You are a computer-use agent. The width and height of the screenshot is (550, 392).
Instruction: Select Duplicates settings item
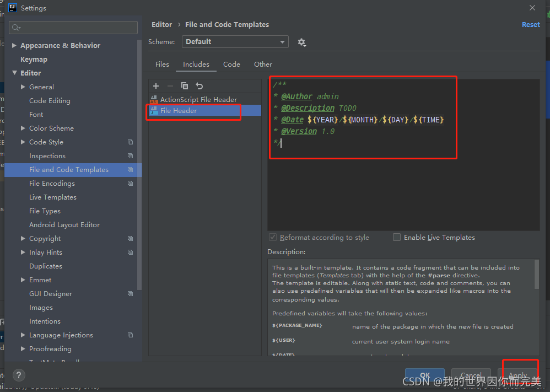[46, 266]
